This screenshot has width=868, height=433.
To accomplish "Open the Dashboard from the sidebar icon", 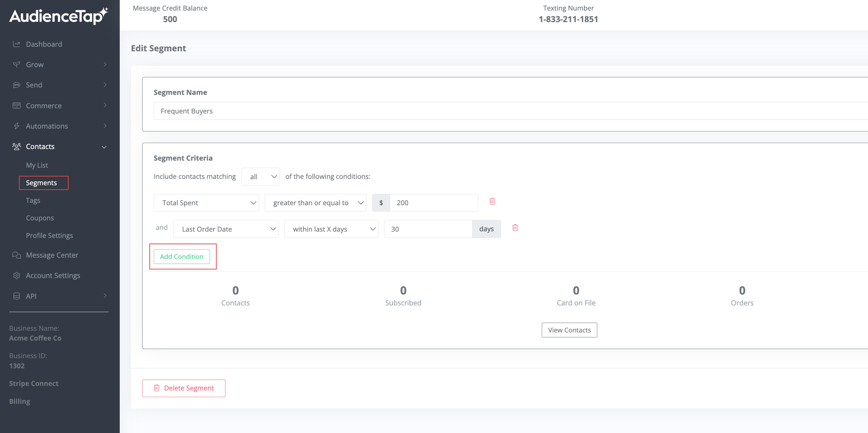I will click(17, 44).
